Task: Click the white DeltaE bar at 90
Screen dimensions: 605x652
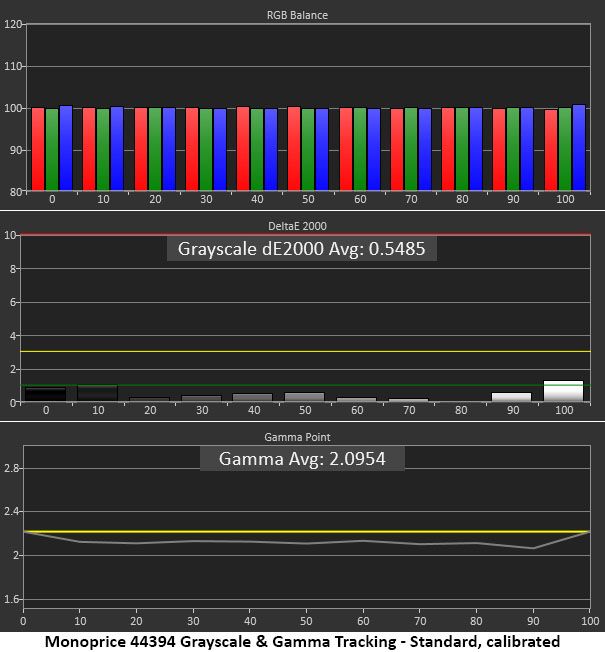Action: pos(511,397)
